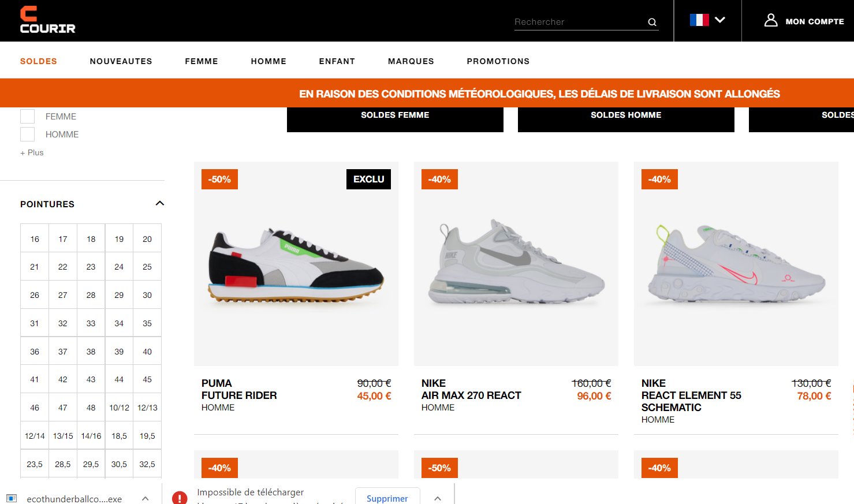Check the HOMME filter checkbox
This screenshot has width=854, height=504.
tap(27, 134)
